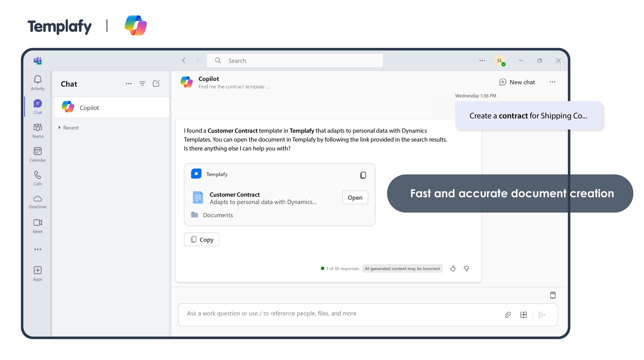Give thumbs up to the response

point(453,268)
